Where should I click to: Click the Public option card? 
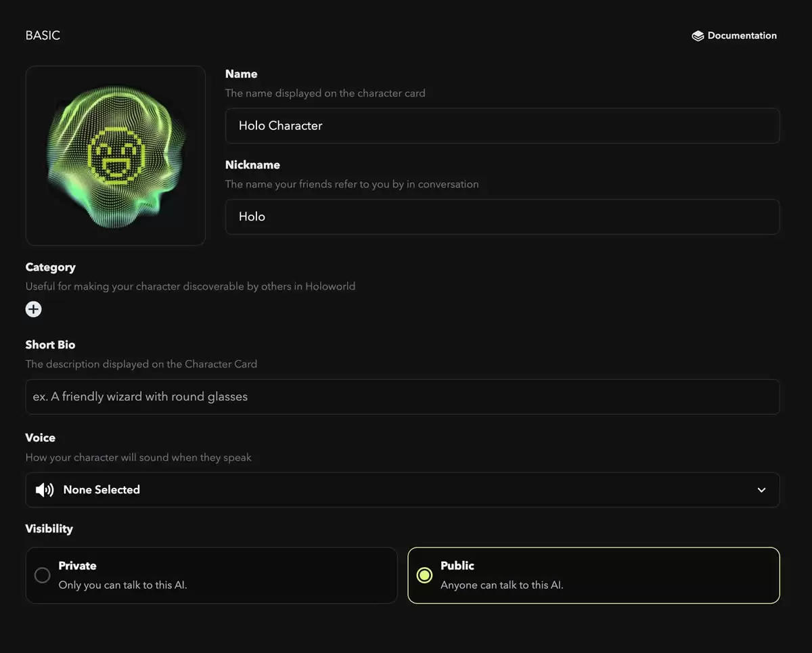[x=593, y=575]
